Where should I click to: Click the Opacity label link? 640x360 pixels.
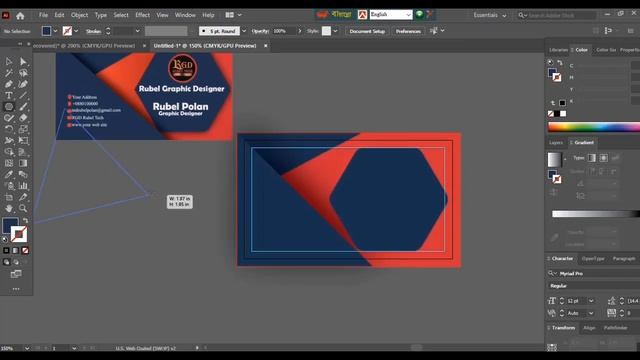[260, 31]
